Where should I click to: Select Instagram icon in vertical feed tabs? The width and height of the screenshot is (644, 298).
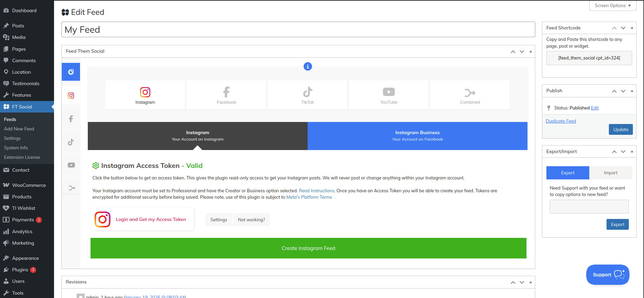[x=71, y=96]
